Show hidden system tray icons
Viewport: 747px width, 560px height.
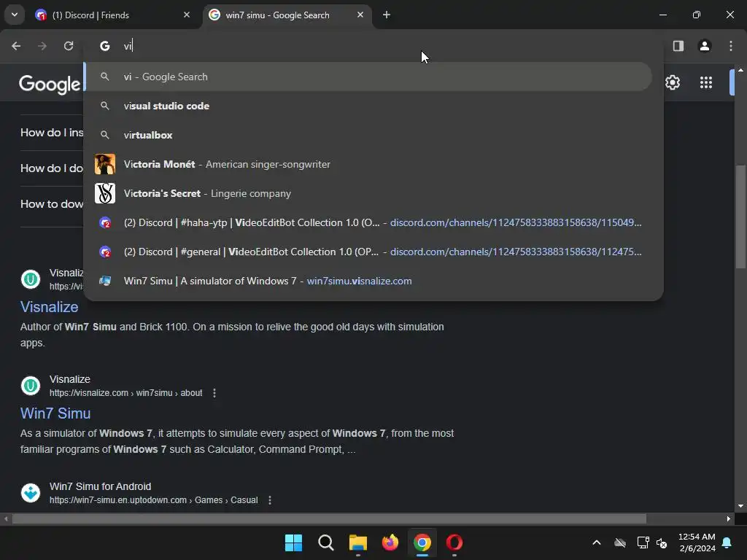[597, 542]
